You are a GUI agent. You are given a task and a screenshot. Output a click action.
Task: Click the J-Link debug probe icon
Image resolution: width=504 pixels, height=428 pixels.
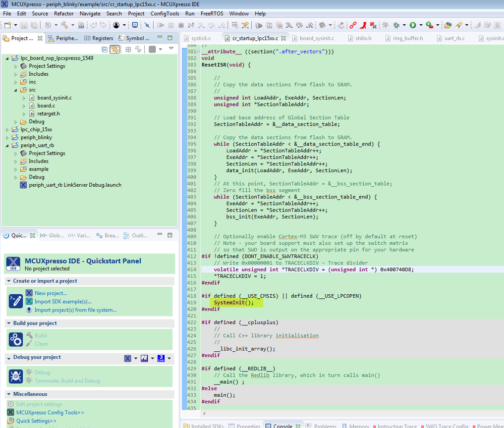(x=161, y=358)
